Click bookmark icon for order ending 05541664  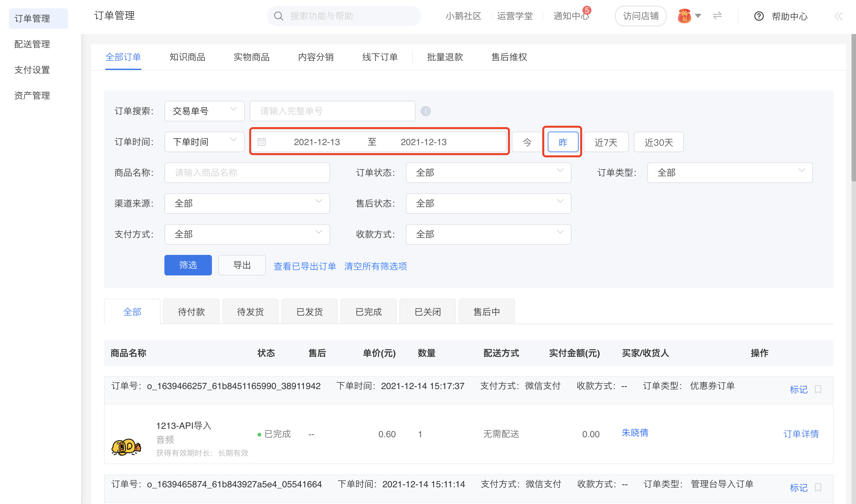tap(818, 487)
